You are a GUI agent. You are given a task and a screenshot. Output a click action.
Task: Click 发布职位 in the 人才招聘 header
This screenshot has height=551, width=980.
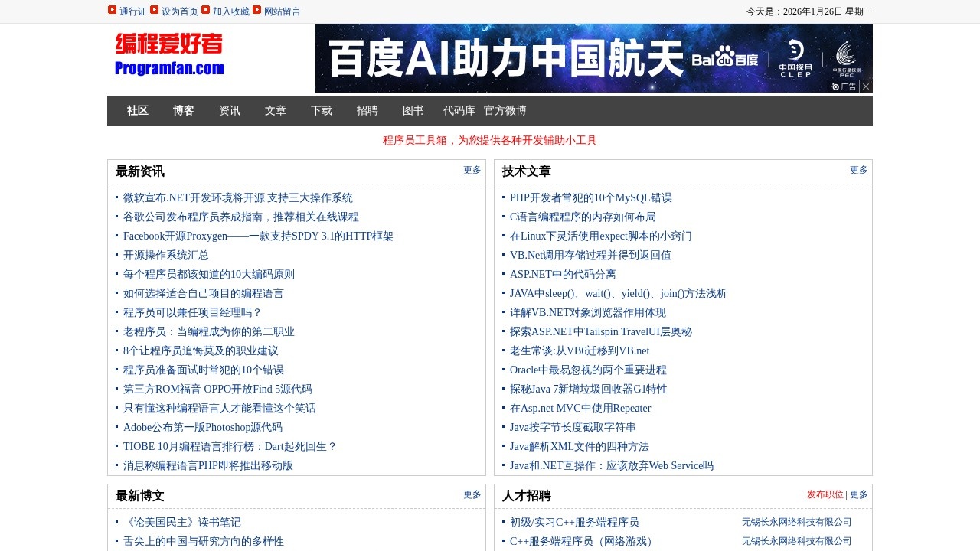[825, 494]
